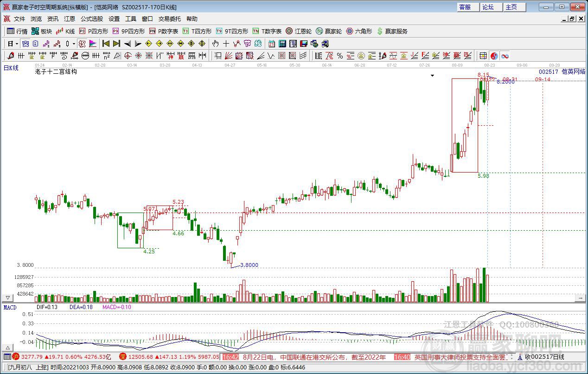
Task: Click the calendar icon showing 21
Action: pyautogui.click(x=271, y=44)
